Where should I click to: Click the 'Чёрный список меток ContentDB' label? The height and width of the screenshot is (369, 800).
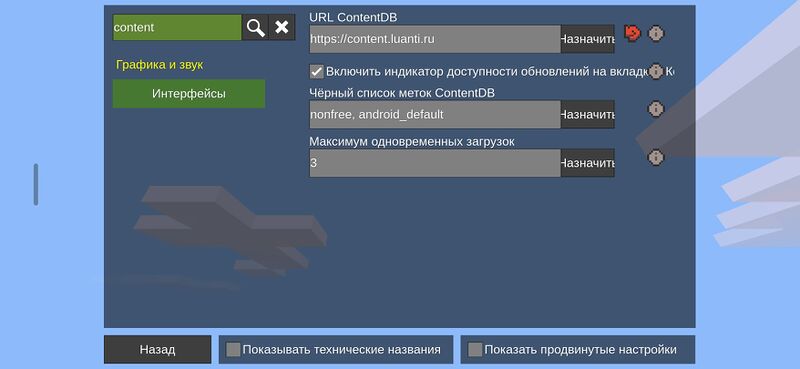[x=402, y=93]
